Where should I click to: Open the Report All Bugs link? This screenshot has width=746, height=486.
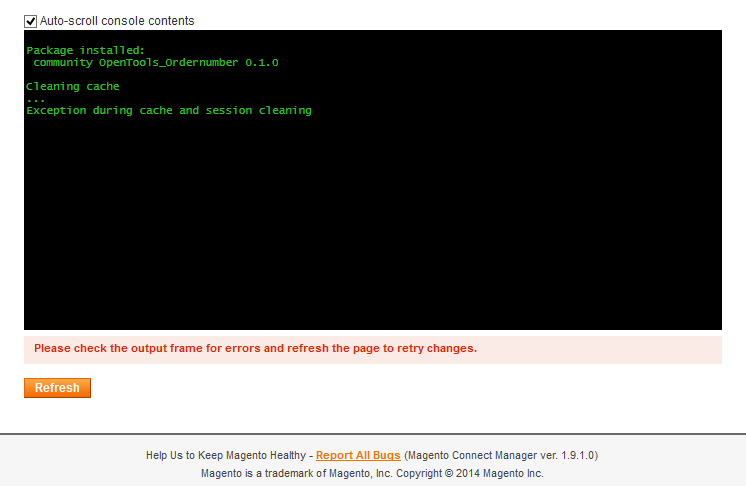pos(358,455)
